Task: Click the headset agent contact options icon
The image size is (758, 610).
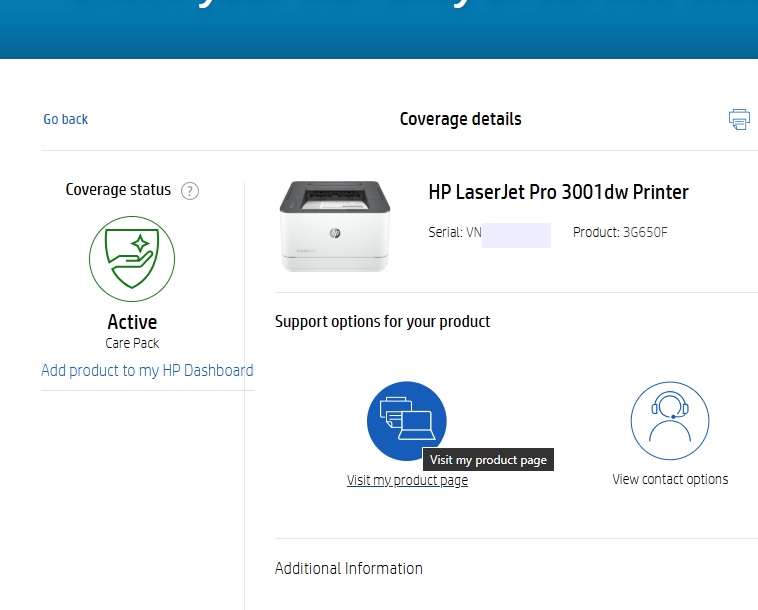Action: point(670,421)
